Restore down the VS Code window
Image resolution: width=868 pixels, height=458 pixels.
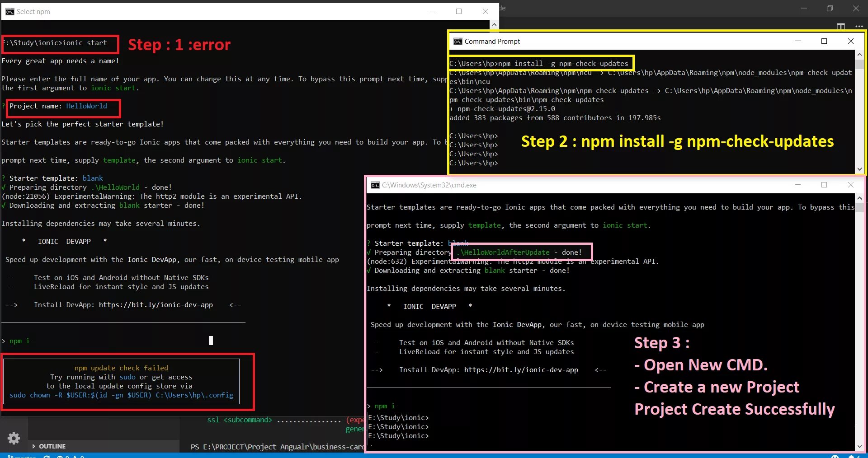pyautogui.click(x=830, y=8)
